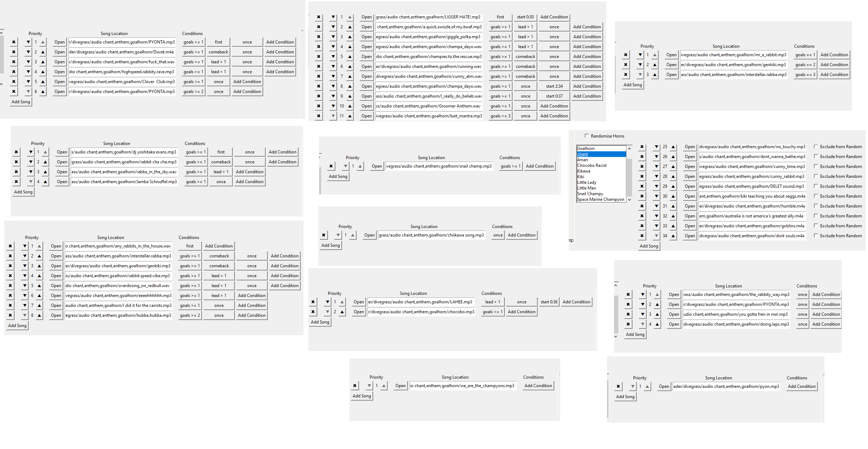This screenshot has height=449, width=868.
Task: Select 4man in the horn list
Action: pos(601,160)
